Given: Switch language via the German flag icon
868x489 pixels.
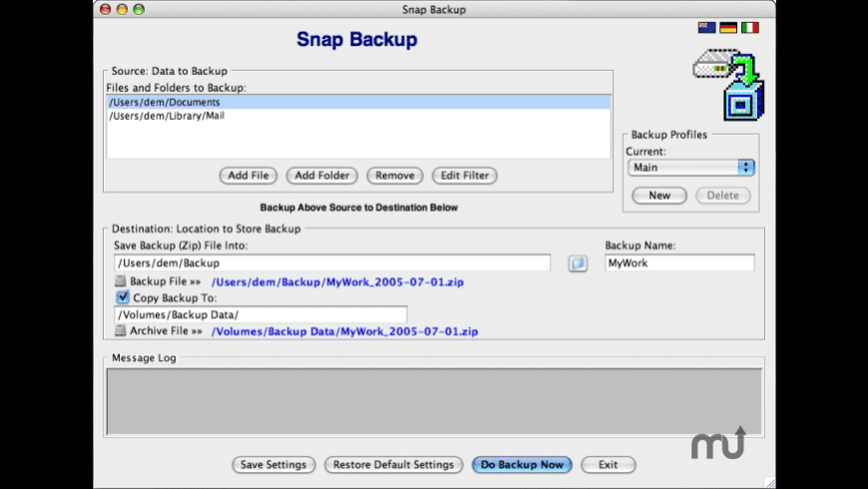Looking at the screenshot, I should [x=728, y=28].
